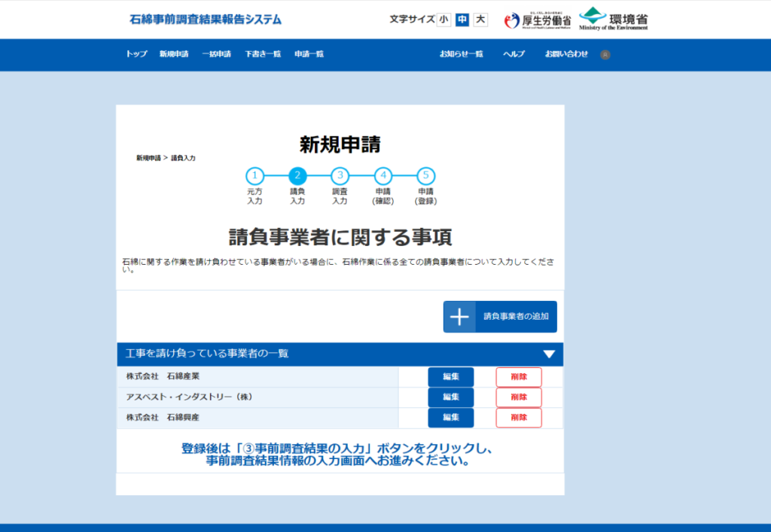
Task: Click the 石綿事前調査結果報告システム site title
Action: (x=206, y=20)
